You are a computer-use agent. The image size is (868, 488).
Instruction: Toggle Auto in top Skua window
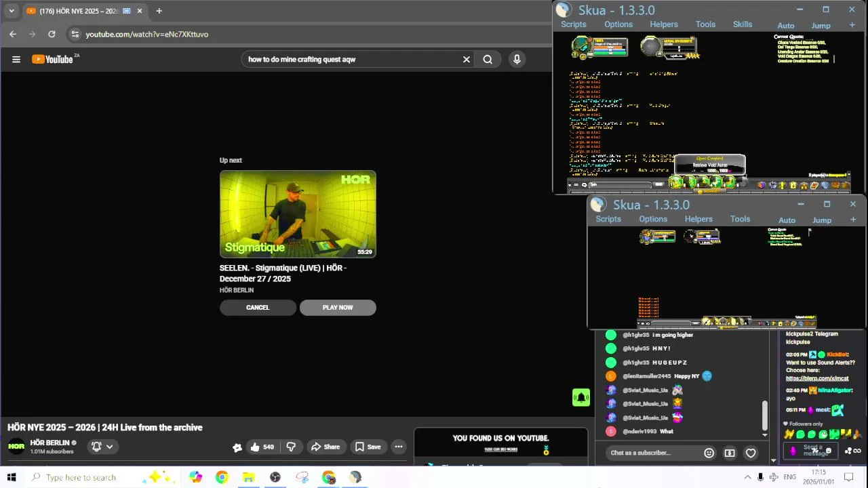pyautogui.click(x=786, y=26)
